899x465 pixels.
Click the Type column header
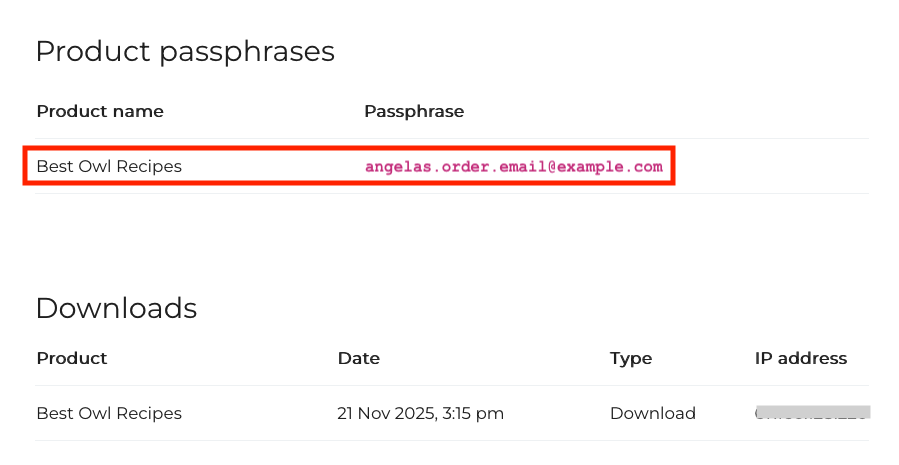(x=630, y=358)
